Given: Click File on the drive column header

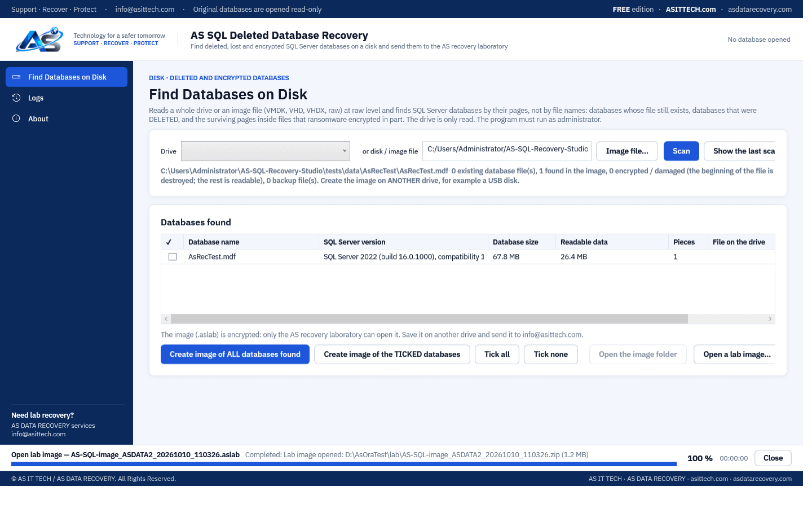Looking at the screenshot, I should [742, 242].
